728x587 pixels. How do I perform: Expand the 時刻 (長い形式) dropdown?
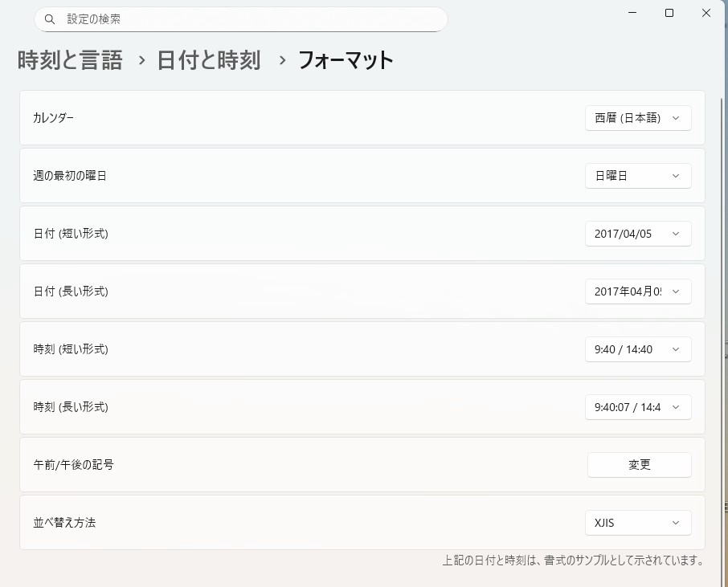pyautogui.click(x=638, y=407)
